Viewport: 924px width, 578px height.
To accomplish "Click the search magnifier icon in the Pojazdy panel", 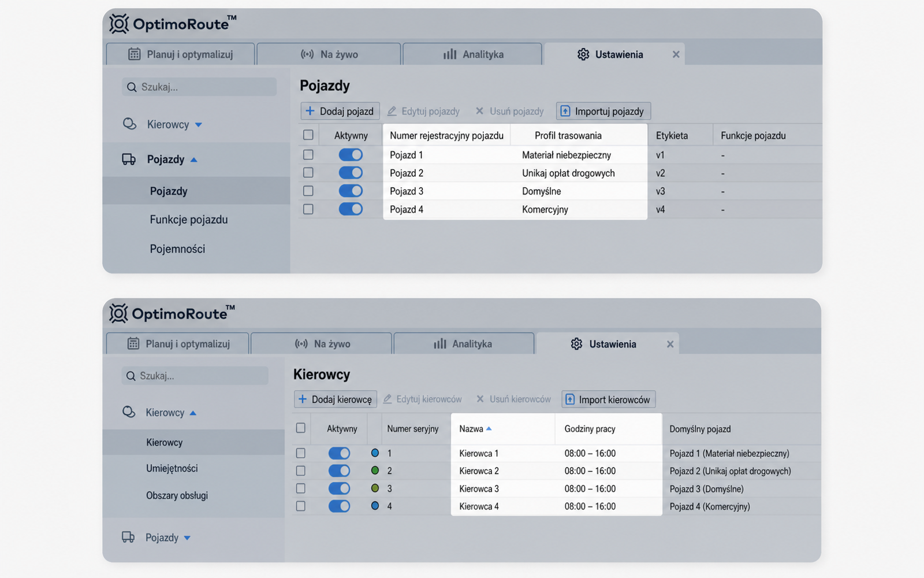I will click(132, 87).
